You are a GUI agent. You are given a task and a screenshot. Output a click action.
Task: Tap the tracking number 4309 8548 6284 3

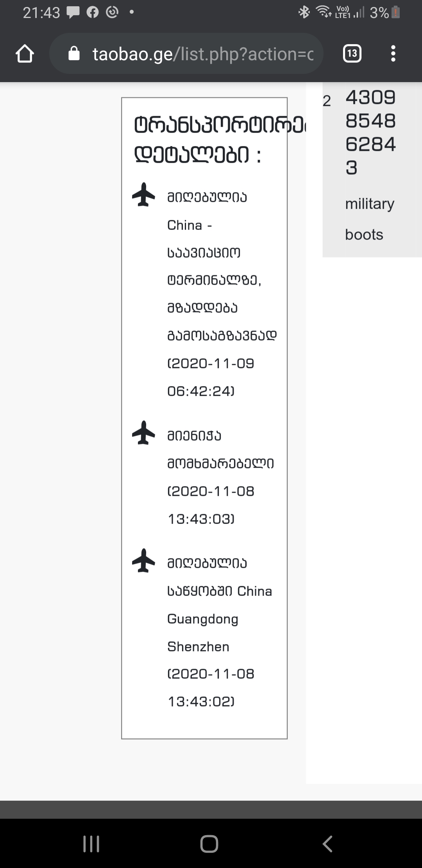pos(370,132)
